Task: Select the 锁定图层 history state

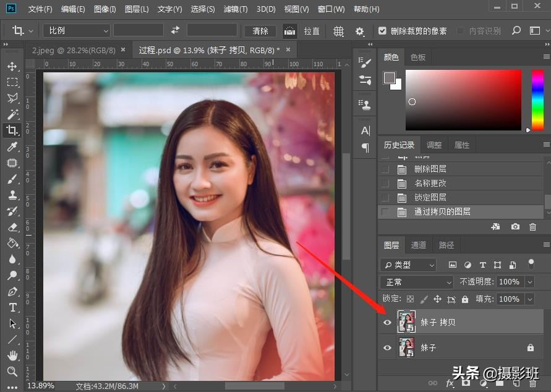Action: pyautogui.click(x=430, y=197)
